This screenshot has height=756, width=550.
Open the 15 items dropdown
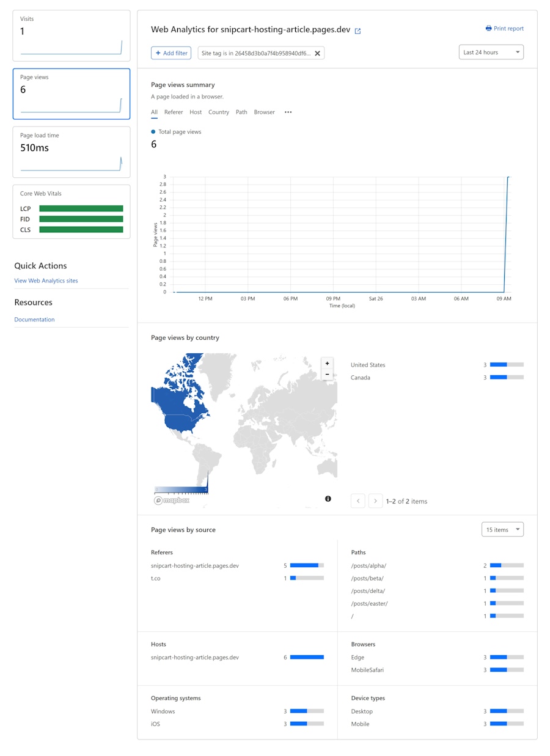(502, 530)
